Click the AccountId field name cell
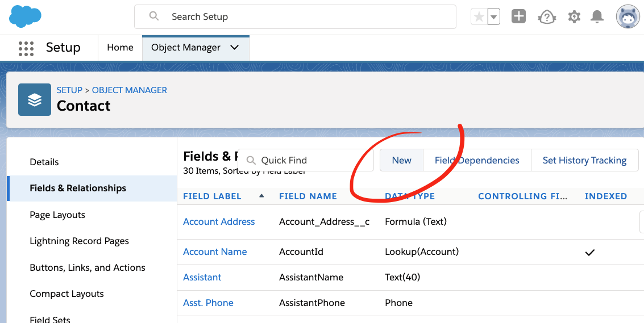The width and height of the screenshot is (644, 323). (301, 251)
